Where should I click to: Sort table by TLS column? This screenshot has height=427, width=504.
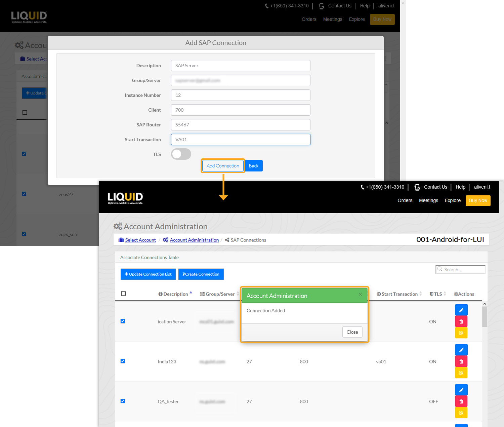(438, 294)
